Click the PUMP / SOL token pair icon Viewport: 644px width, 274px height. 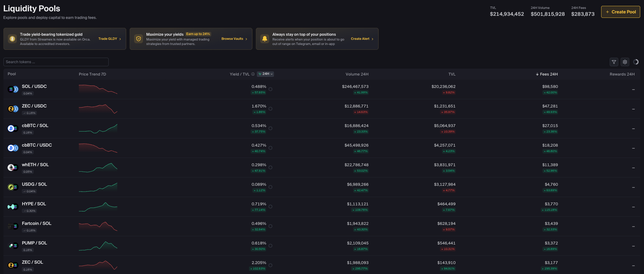13,246
